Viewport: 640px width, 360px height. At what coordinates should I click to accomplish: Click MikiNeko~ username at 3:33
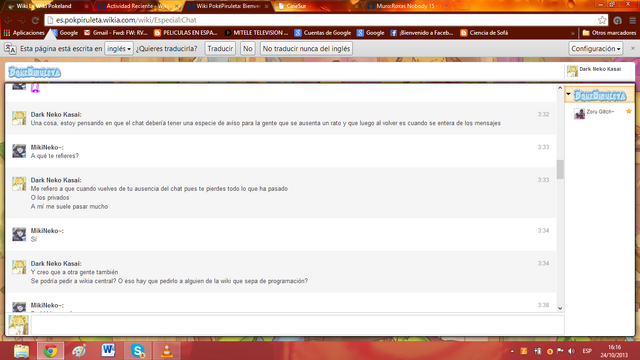click(x=47, y=147)
